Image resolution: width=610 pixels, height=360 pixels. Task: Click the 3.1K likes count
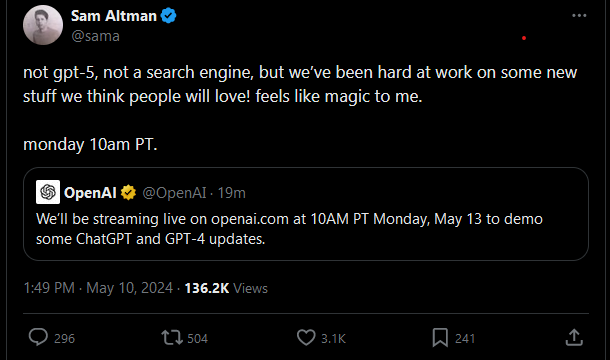[x=333, y=339]
